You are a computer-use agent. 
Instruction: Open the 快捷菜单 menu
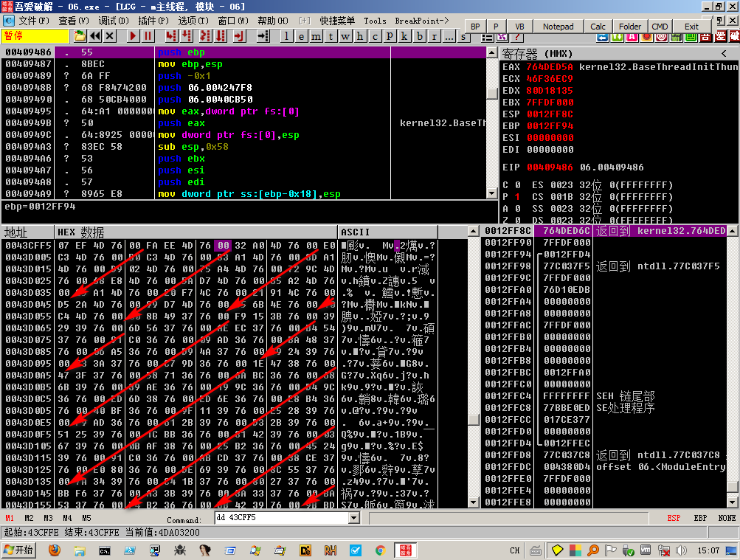[x=337, y=21]
